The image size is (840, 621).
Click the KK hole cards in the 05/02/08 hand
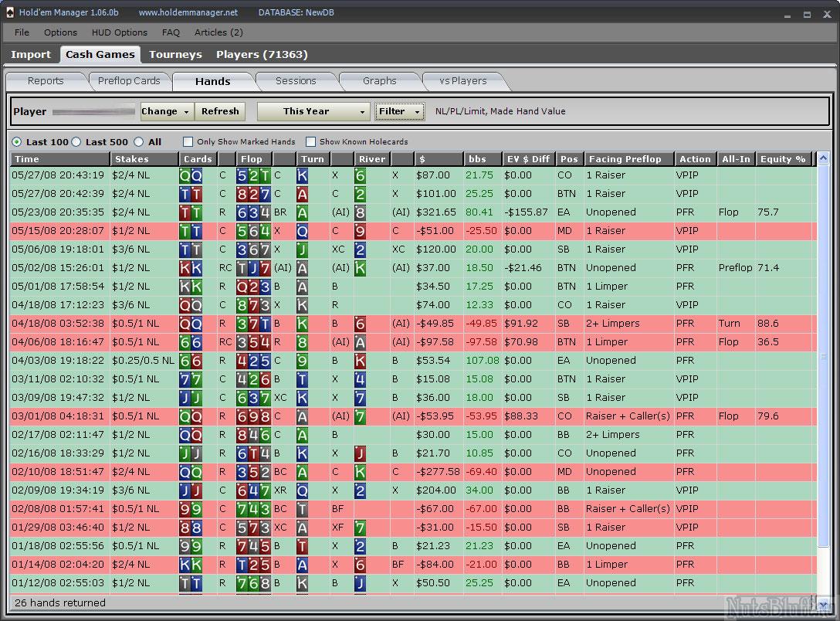tap(191, 268)
